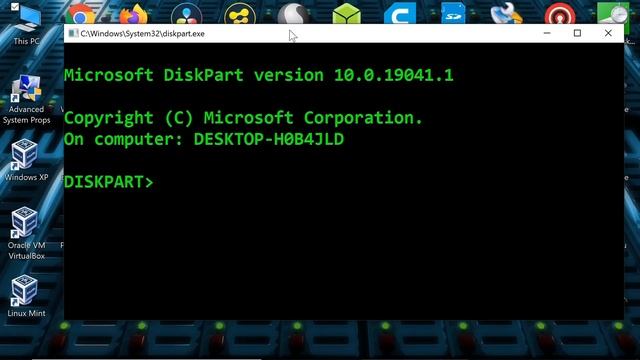Open Google Chrome desktop icon
640x360 pixels.
80,14
